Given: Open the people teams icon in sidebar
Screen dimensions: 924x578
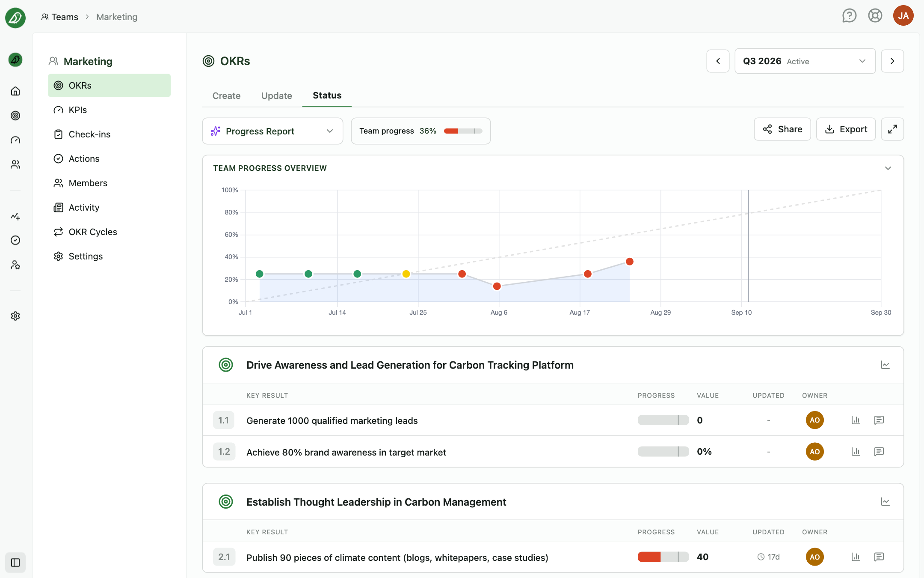Looking at the screenshot, I should 15,164.
